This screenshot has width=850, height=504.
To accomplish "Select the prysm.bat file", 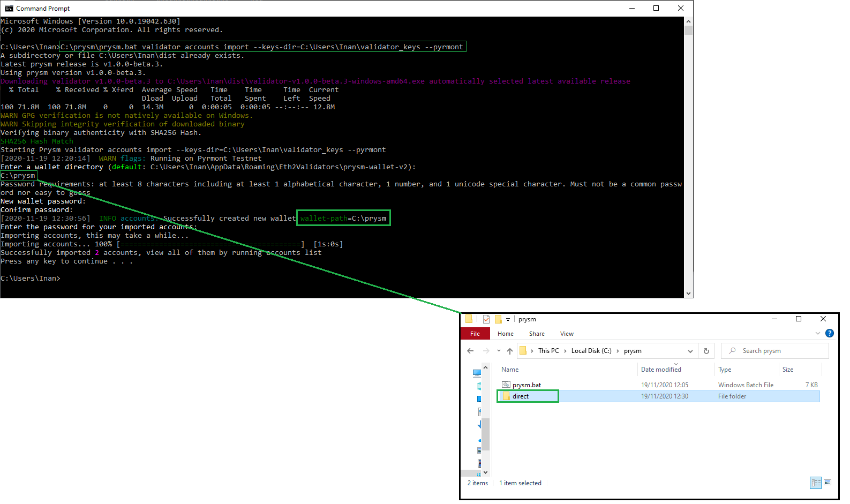I will (x=526, y=385).
